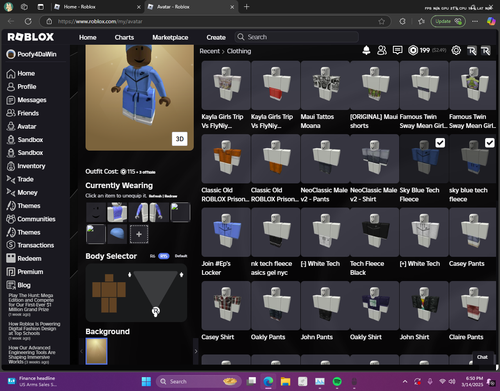Click the Redraw link under Currently Wearing
Image resolution: width=500 pixels, height=391 pixels.
pyautogui.click(x=171, y=196)
